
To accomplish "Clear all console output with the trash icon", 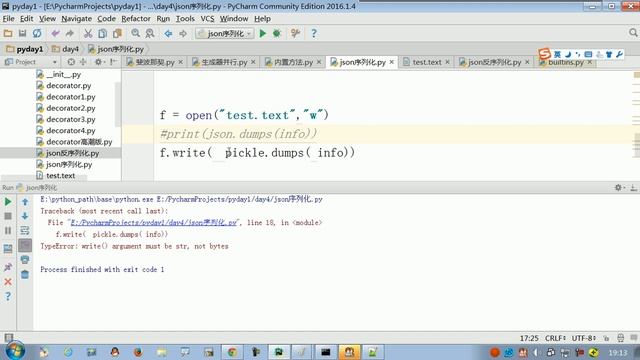I will pos(25,274).
